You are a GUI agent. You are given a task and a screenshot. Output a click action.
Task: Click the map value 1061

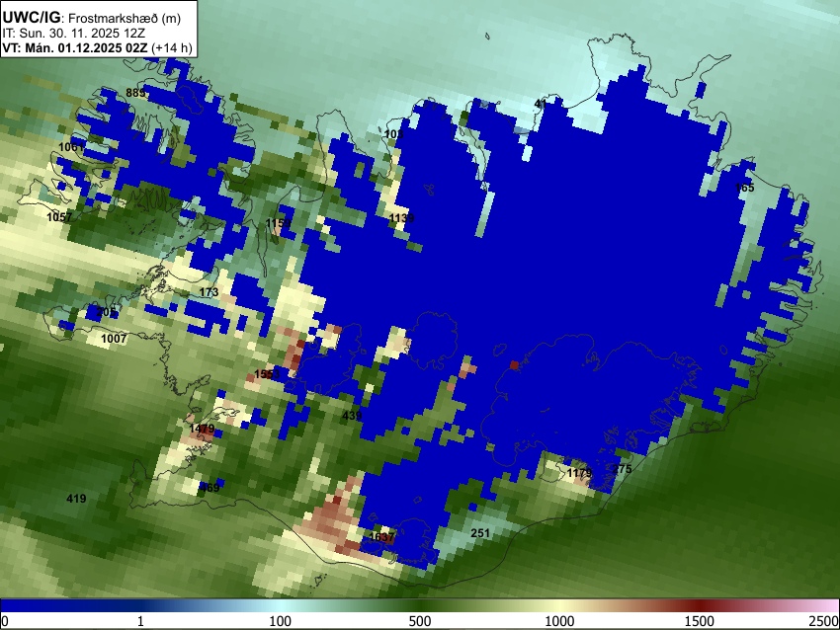(71, 147)
